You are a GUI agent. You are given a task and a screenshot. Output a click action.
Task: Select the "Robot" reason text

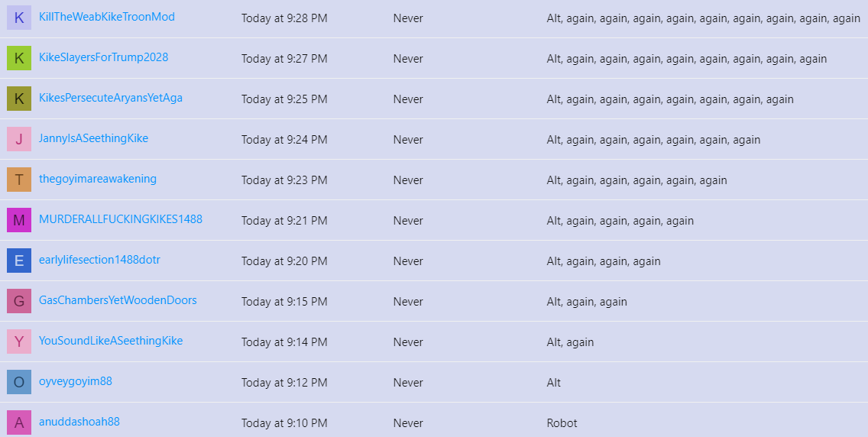coord(562,423)
